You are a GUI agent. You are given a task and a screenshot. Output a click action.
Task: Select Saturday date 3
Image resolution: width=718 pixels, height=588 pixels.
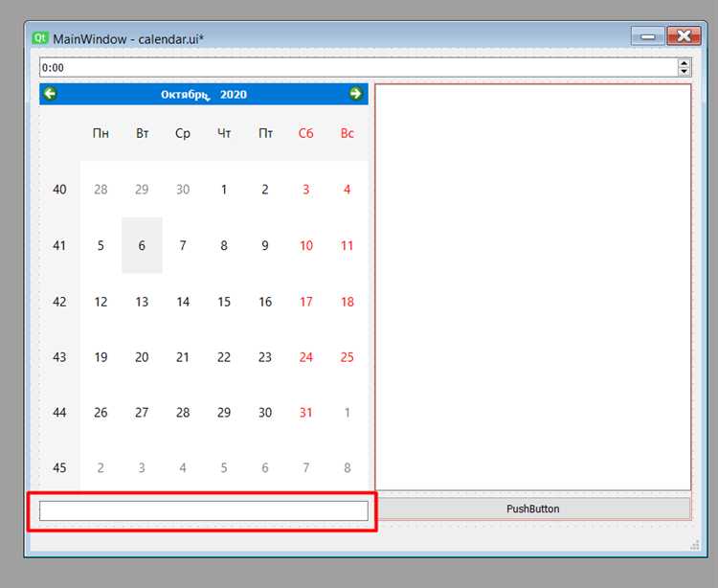click(x=306, y=190)
